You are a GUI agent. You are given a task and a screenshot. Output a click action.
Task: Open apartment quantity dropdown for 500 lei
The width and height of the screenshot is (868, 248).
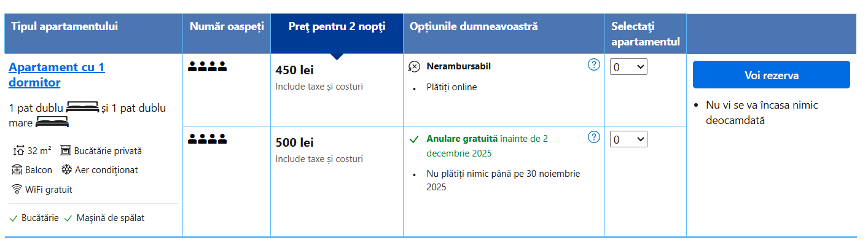point(628,139)
